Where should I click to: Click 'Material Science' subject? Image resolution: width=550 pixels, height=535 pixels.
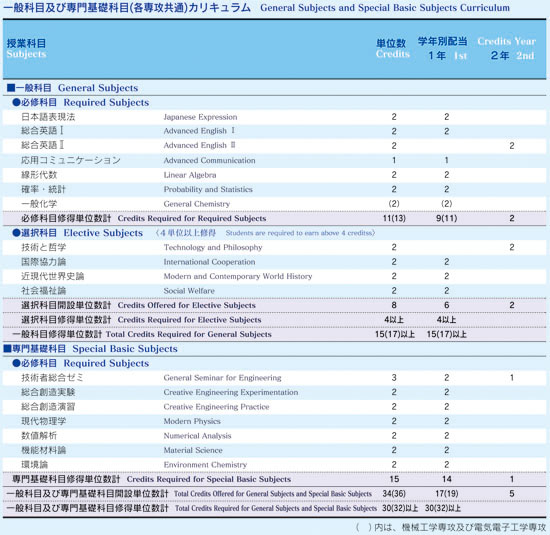193,450
